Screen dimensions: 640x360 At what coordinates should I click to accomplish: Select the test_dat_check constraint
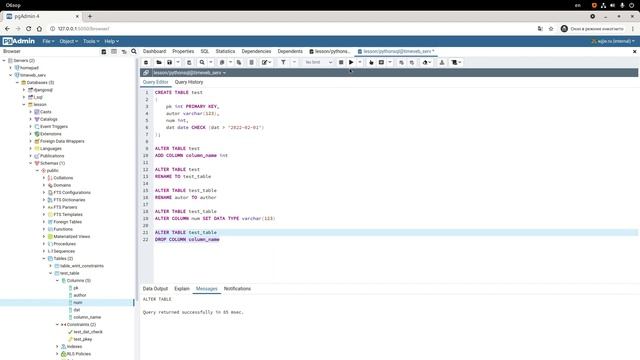(x=88, y=332)
